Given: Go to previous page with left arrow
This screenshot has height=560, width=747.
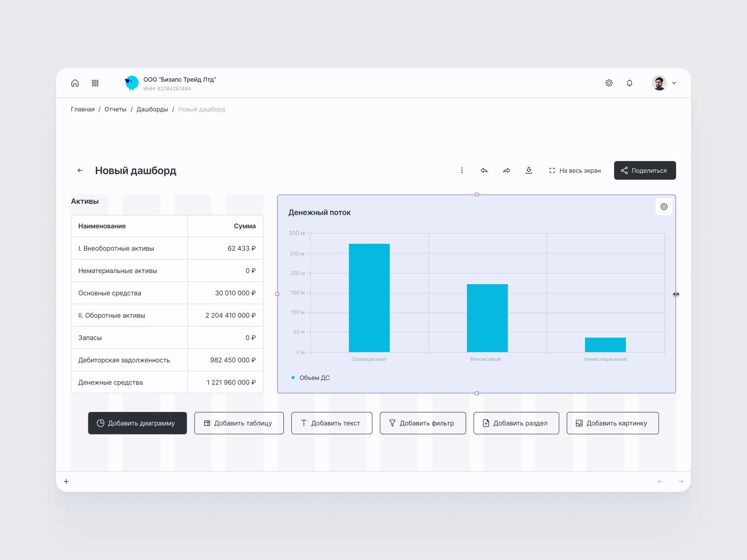Looking at the screenshot, I should pyautogui.click(x=660, y=482).
